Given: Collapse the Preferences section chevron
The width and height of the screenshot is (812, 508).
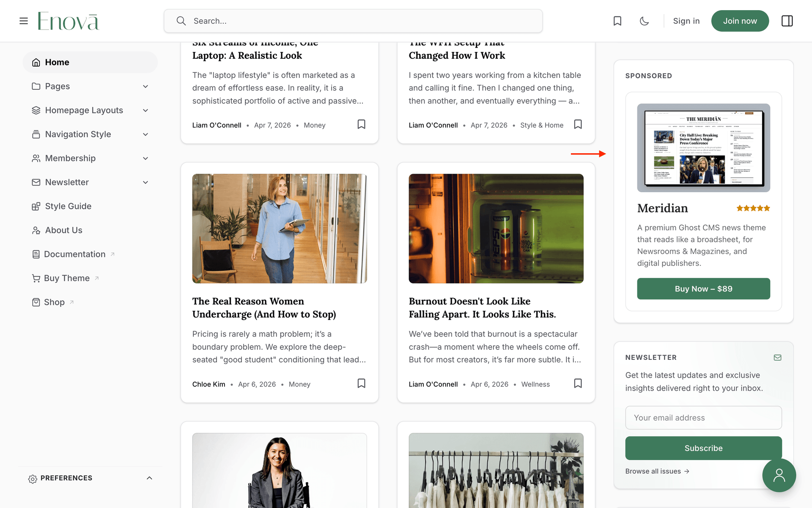Looking at the screenshot, I should [x=149, y=478].
